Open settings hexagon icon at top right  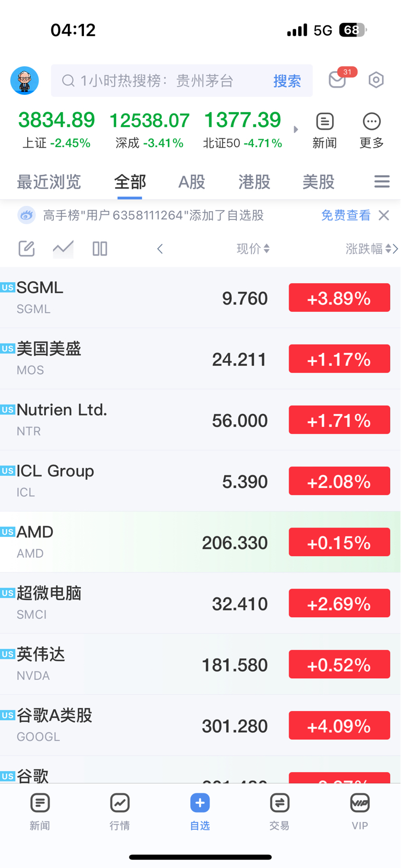376,80
